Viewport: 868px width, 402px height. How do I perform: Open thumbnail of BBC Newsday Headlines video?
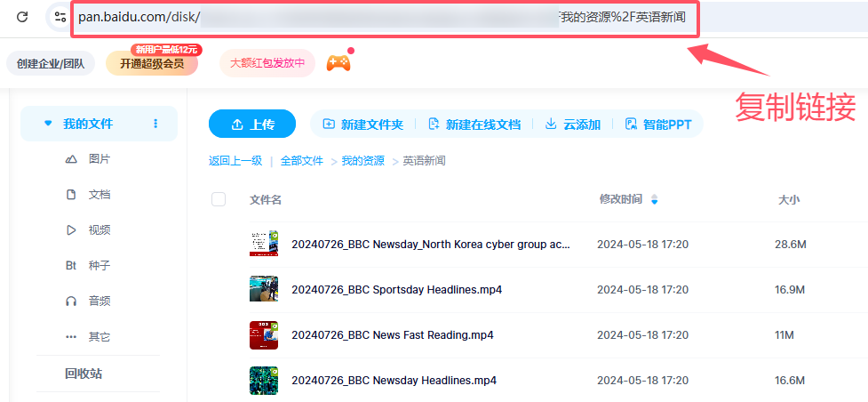[x=264, y=381]
